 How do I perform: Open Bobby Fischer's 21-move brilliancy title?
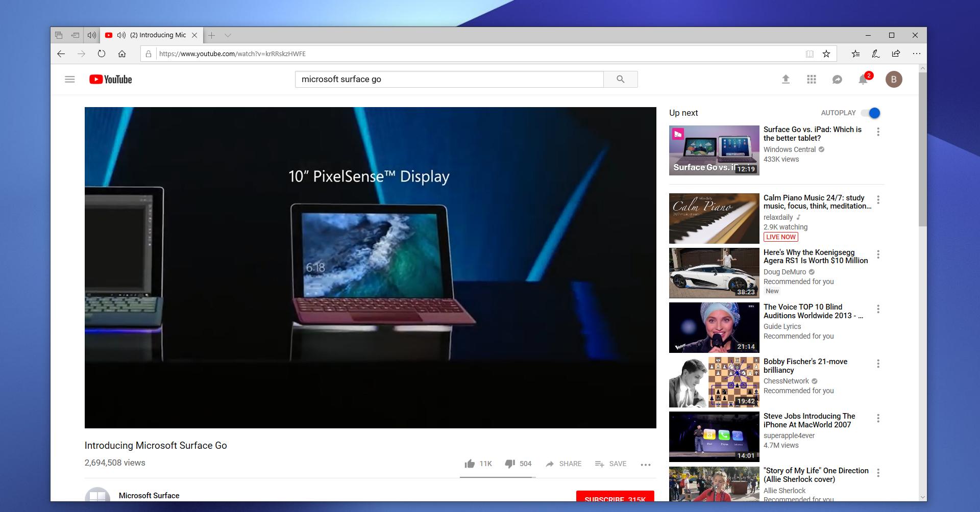click(x=805, y=366)
